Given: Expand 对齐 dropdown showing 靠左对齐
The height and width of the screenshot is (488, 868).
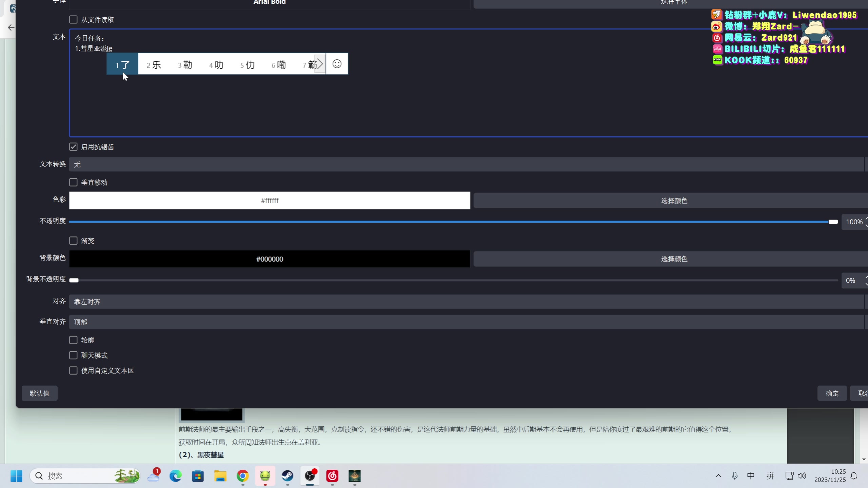Looking at the screenshot, I should [466, 302].
